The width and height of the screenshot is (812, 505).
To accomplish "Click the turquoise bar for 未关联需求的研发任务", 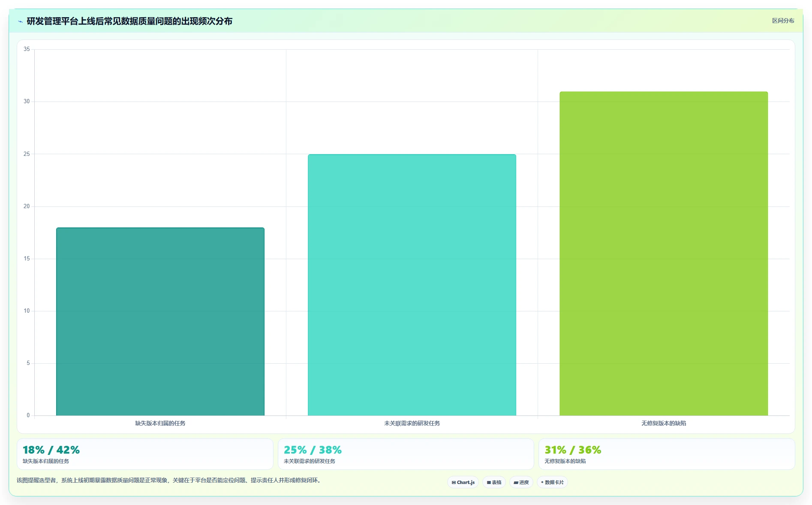I will (x=412, y=285).
